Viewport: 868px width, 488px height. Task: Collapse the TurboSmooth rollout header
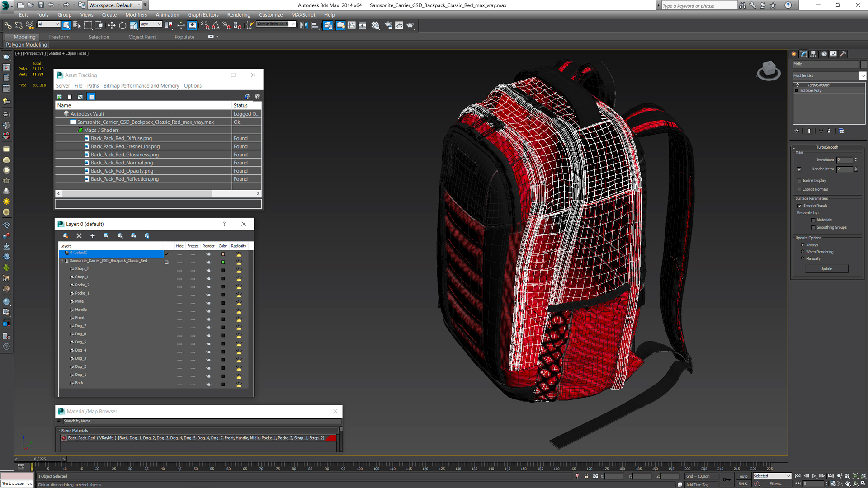[827, 147]
